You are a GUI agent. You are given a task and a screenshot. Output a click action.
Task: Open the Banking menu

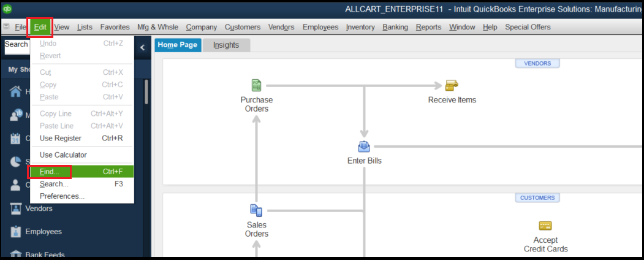click(x=395, y=27)
